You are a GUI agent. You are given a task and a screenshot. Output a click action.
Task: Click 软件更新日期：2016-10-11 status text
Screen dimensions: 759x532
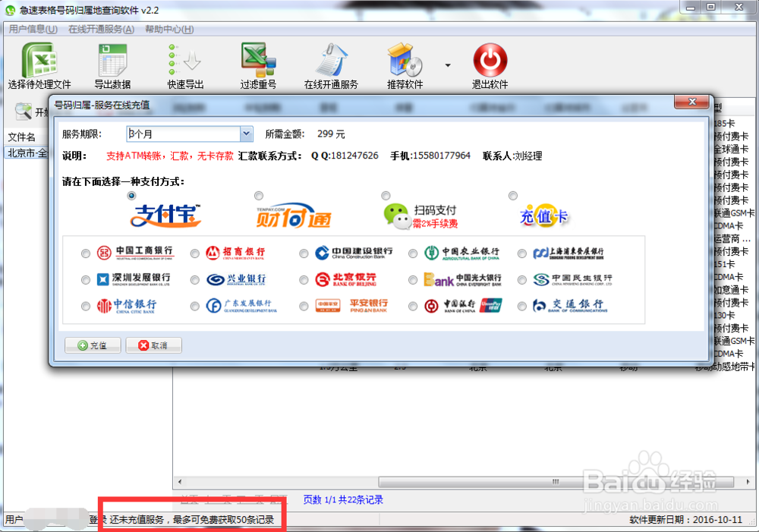point(685,520)
